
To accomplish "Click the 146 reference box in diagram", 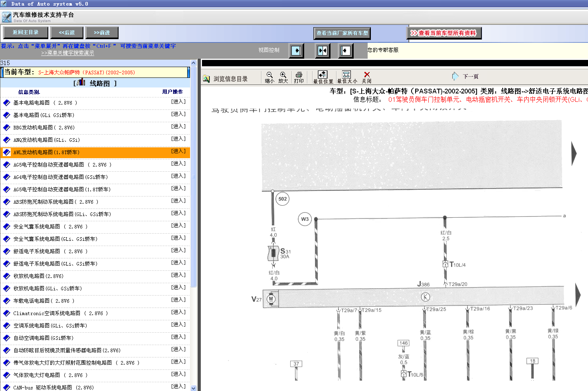I will 404,343.
